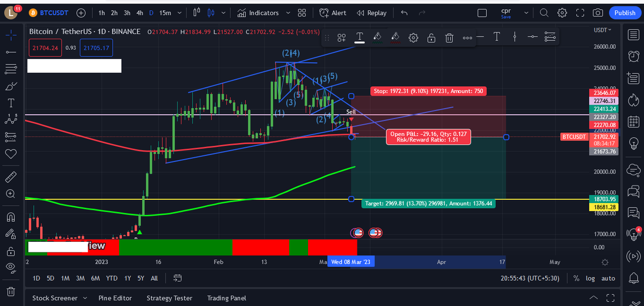
Task: Open quick search magnifier in top bar
Action: coord(544,12)
